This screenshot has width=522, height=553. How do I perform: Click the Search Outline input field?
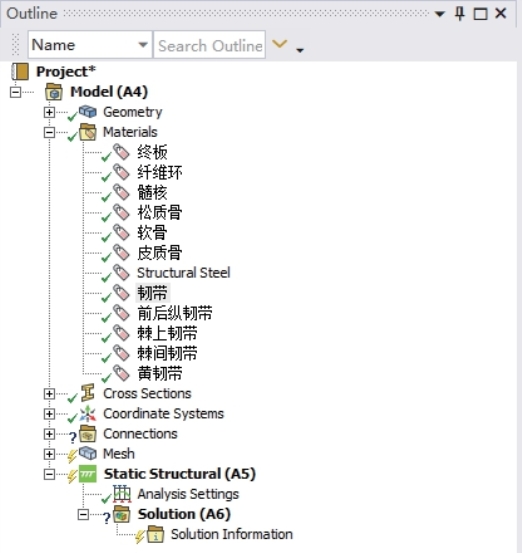210,45
